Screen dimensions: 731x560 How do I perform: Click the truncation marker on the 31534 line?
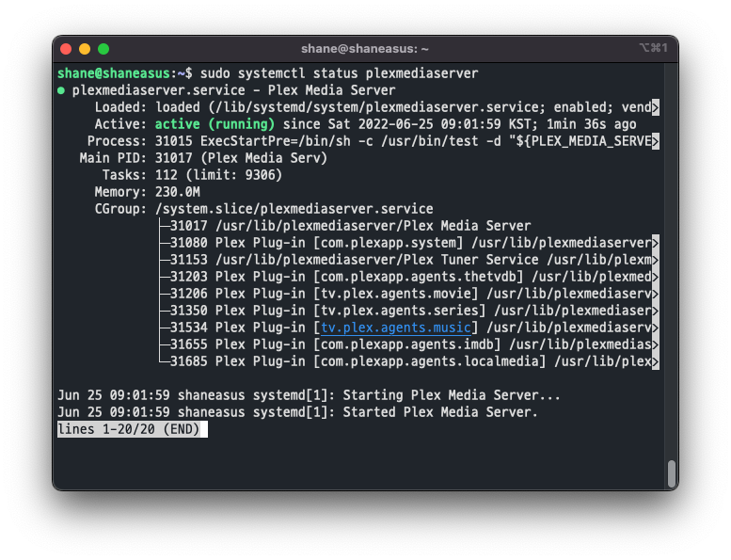[x=656, y=328]
